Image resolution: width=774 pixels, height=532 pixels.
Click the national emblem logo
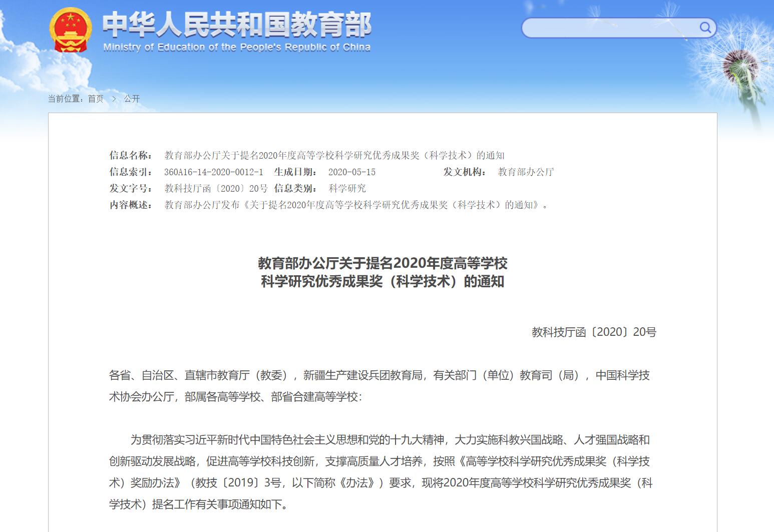coord(71,30)
